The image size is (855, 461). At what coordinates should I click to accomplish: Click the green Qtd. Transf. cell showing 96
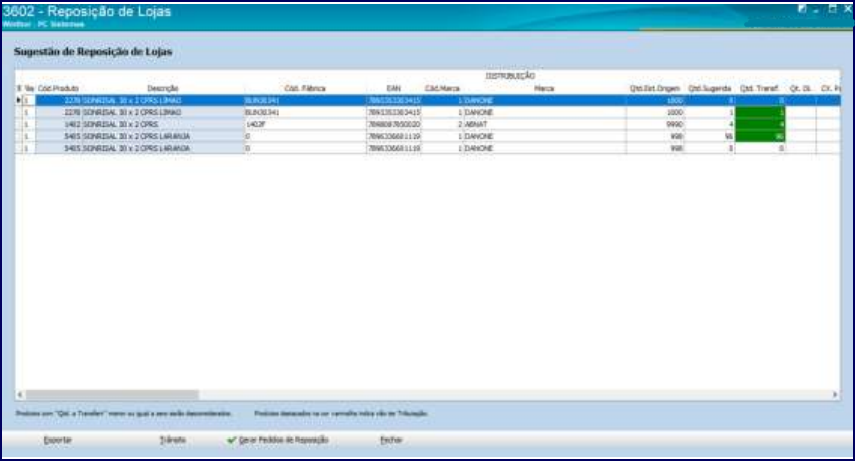coord(760,136)
